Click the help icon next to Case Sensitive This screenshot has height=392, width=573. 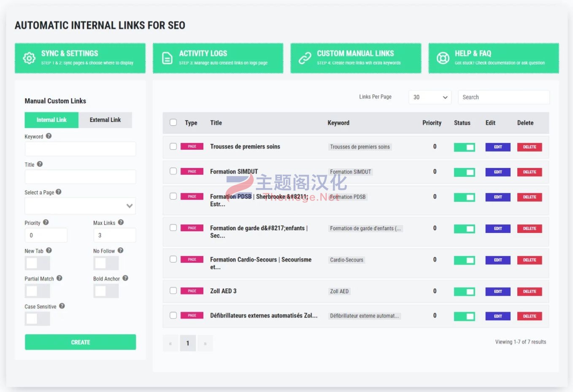[x=62, y=306]
